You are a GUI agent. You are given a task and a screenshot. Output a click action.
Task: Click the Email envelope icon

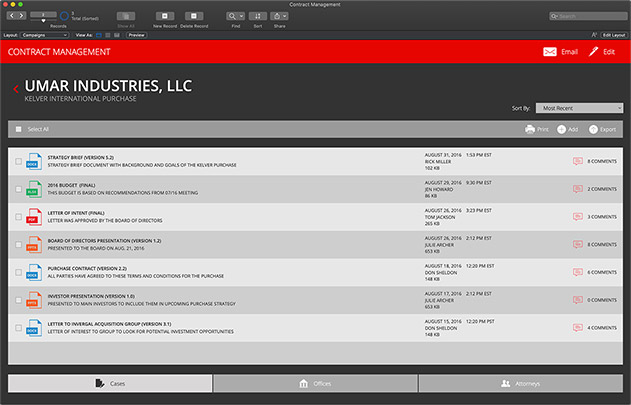[549, 51]
